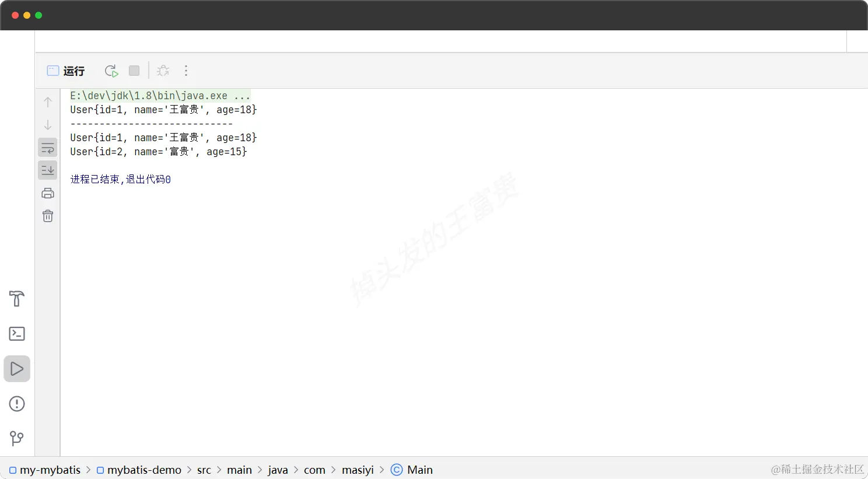Open the More actions three-dot menu
868x479 pixels.
click(186, 71)
